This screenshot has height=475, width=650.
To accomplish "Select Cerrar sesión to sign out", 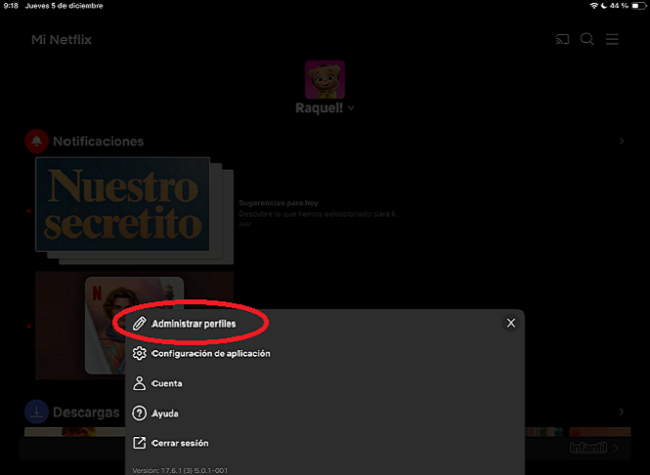I will click(180, 443).
